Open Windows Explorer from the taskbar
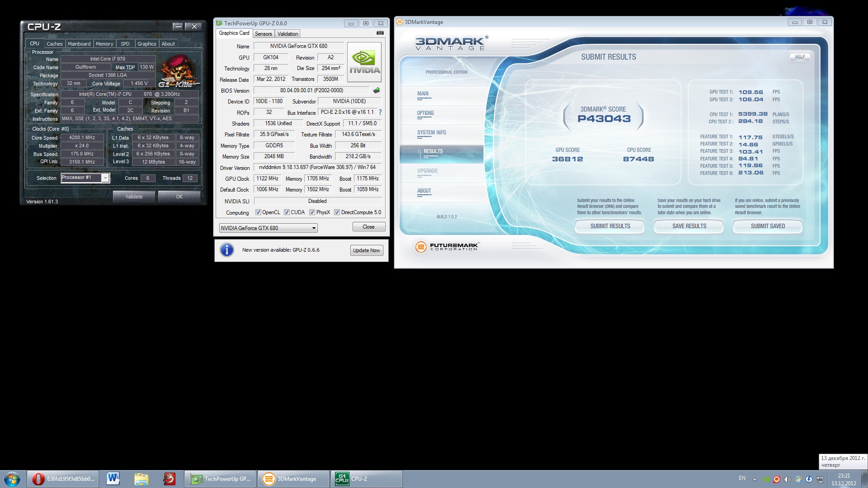Viewport: 868px width, 488px height. coord(141,479)
